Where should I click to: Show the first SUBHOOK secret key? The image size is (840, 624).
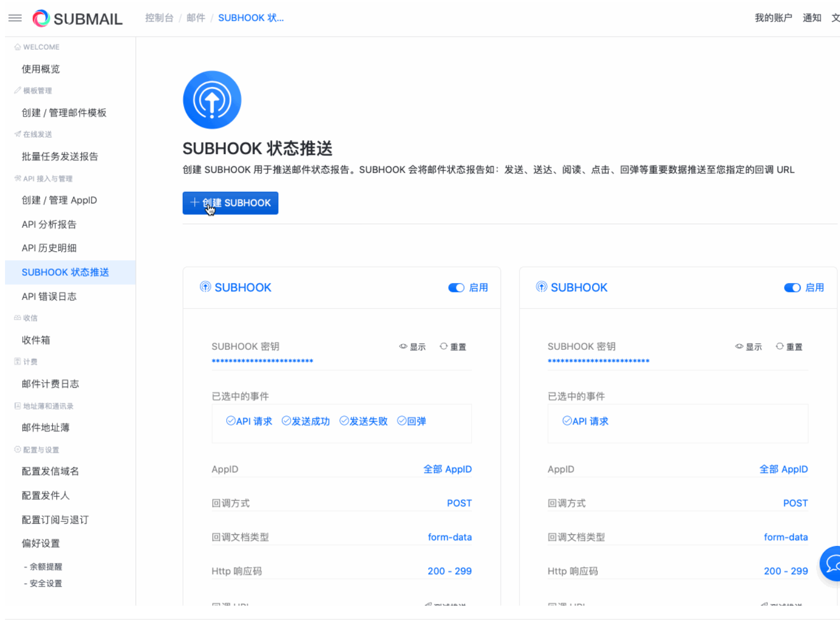pos(412,347)
